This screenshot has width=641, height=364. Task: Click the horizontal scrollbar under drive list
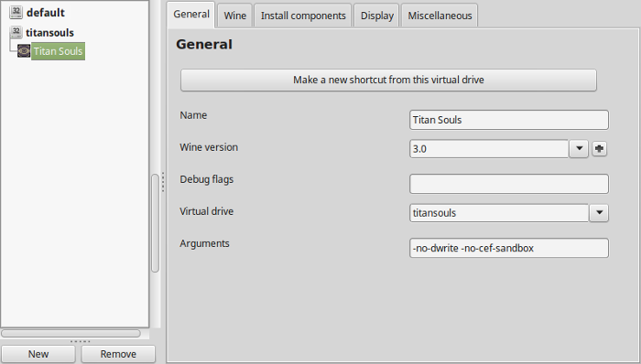(71, 334)
